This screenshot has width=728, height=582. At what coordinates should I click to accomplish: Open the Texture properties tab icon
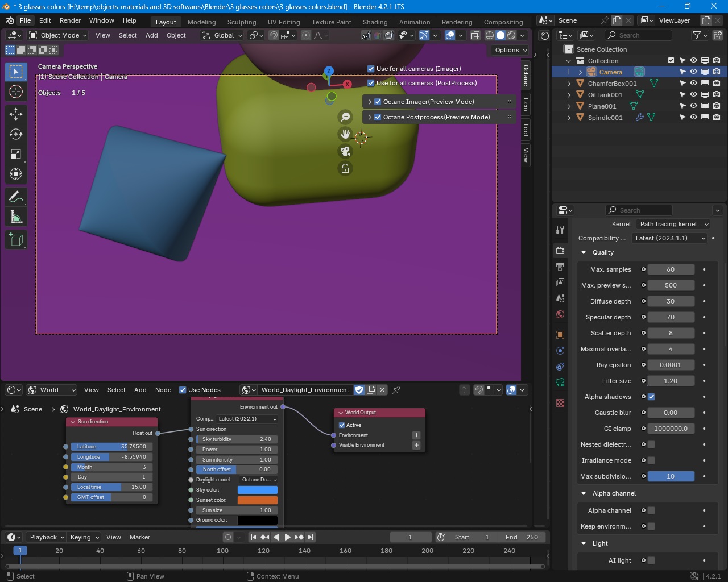(560, 403)
